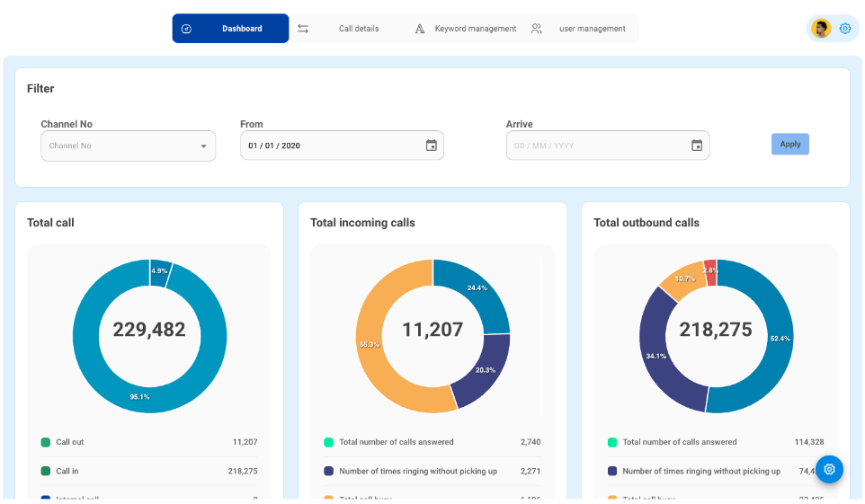The image size is (865, 504).
Task: Open the Arrive date calendar icon
Action: 696,146
